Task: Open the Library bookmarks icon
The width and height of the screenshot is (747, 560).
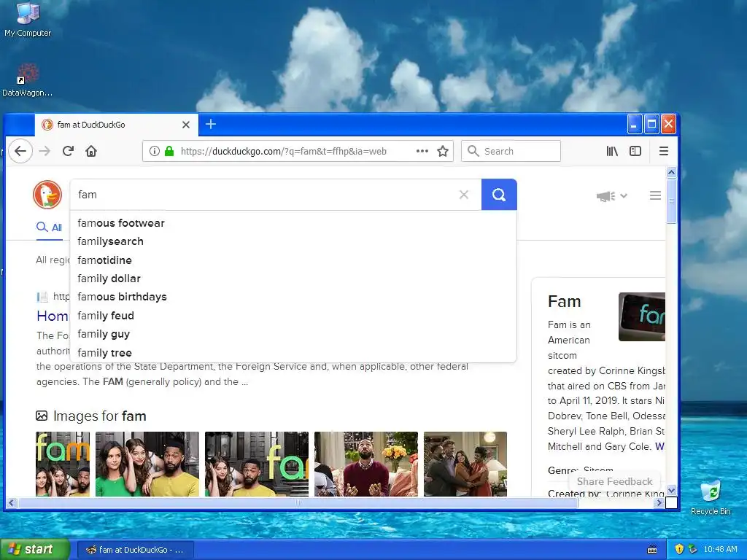Action: [612, 152]
